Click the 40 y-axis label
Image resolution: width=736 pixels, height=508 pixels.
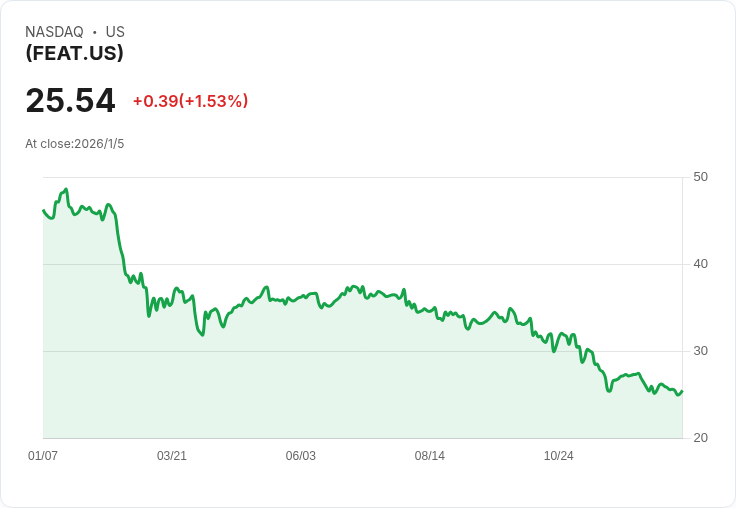point(700,264)
